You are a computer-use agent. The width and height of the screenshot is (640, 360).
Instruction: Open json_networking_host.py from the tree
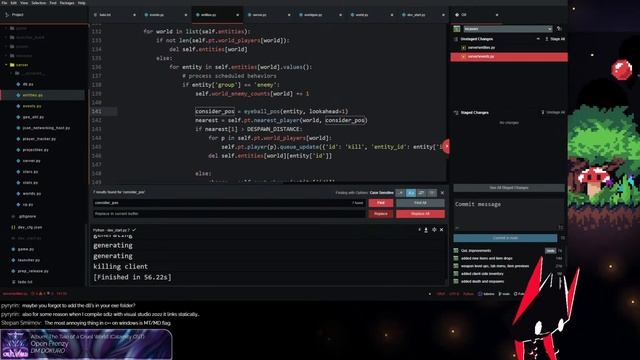[x=46, y=128]
